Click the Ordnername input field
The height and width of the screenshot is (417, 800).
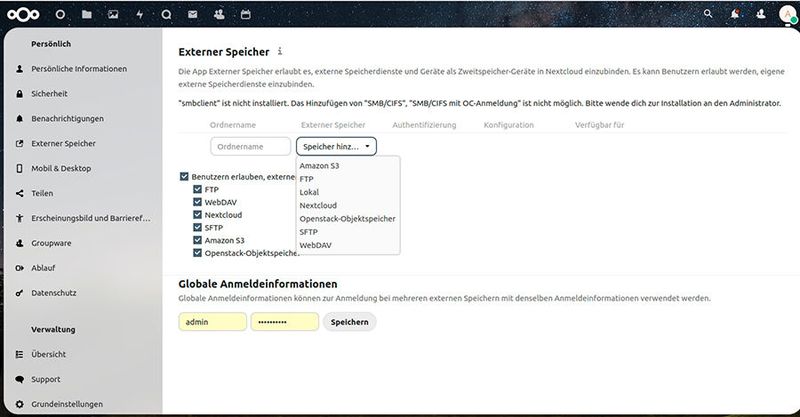[x=251, y=146]
